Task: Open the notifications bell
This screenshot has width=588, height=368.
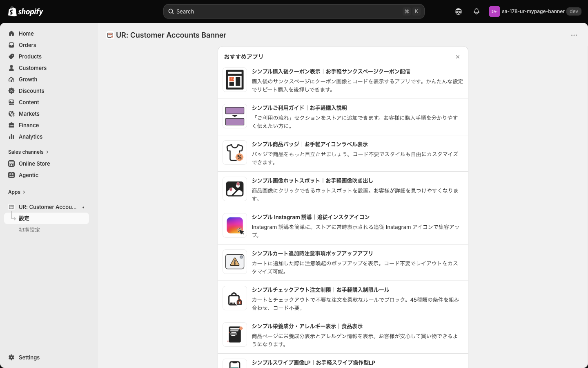Action: pos(477,11)
